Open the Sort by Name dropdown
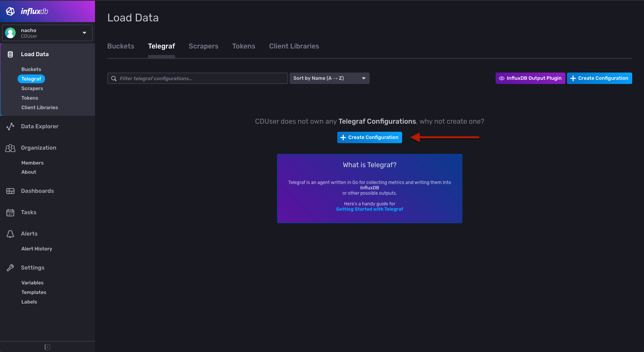 [x=330, y=78]
